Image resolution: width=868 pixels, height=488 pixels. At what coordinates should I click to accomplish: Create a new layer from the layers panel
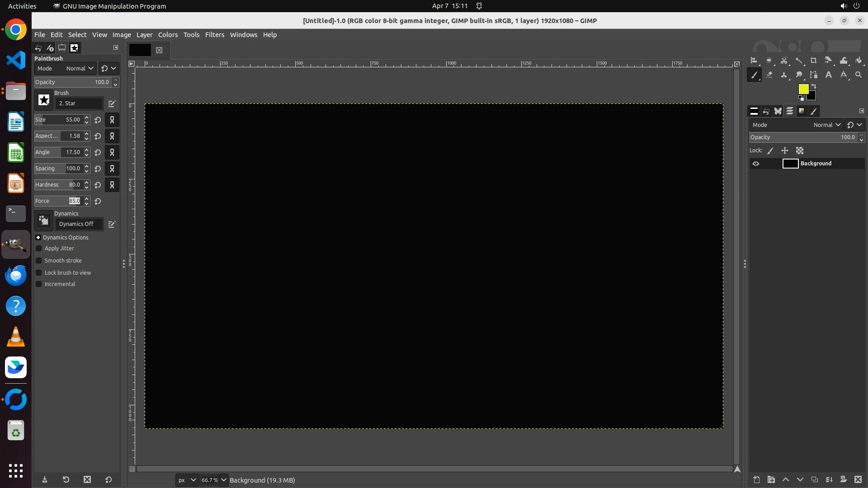756,479
